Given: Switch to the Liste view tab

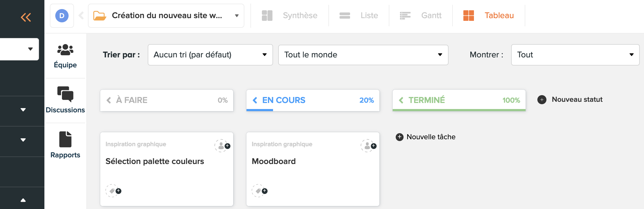Looking at the screenshot, I should [x=359, y=16].
